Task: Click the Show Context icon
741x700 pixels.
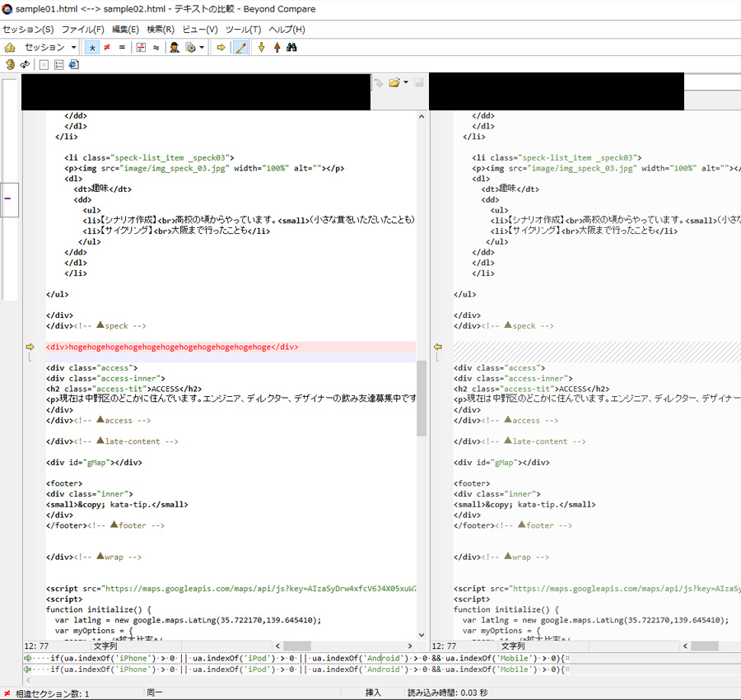Action: click(x=141, y=48)
